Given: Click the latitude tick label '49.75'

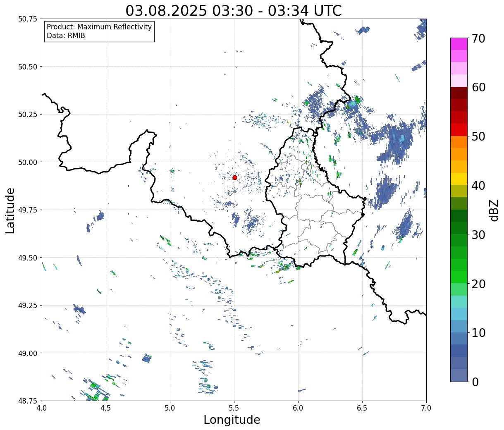Looking at the screenshot, I should pyautogui.click(x=28, y=210).
